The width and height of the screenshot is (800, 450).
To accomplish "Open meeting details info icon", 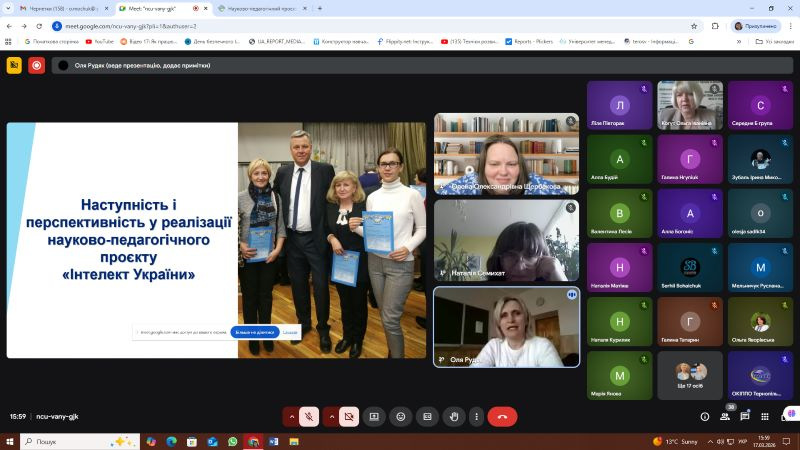I will click(704, 416).
